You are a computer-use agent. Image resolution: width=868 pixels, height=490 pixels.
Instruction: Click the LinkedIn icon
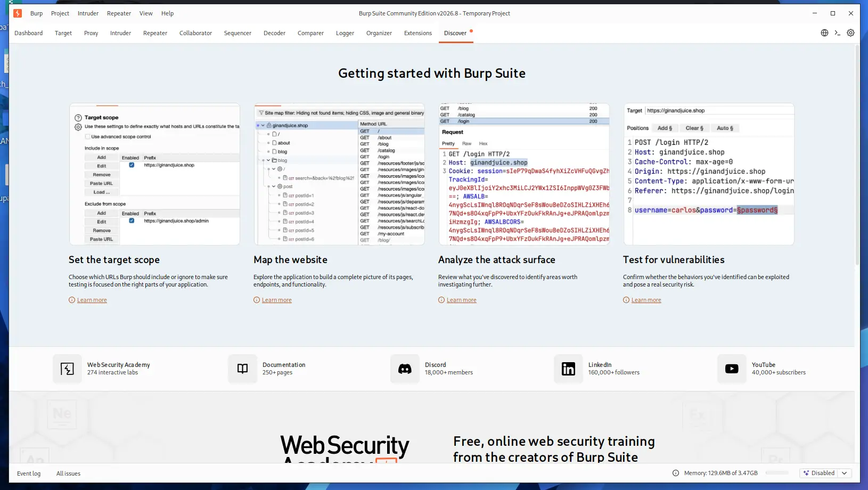coord(568,369)
